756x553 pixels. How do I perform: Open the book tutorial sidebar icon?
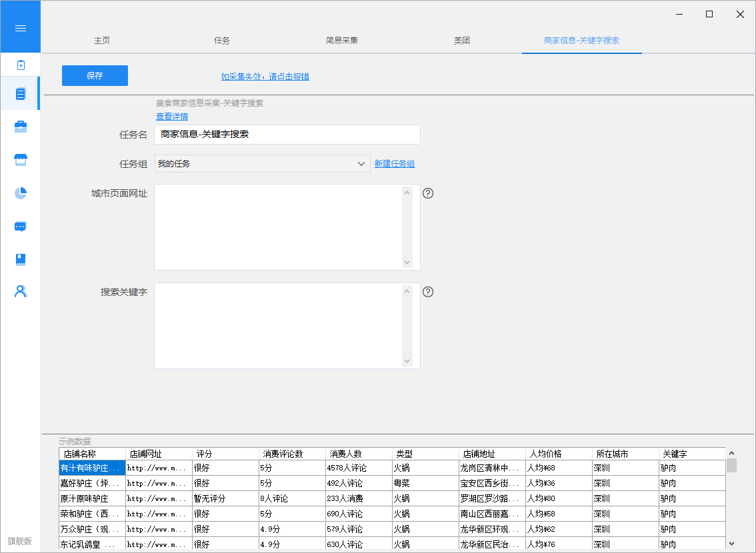pos(20,259)
